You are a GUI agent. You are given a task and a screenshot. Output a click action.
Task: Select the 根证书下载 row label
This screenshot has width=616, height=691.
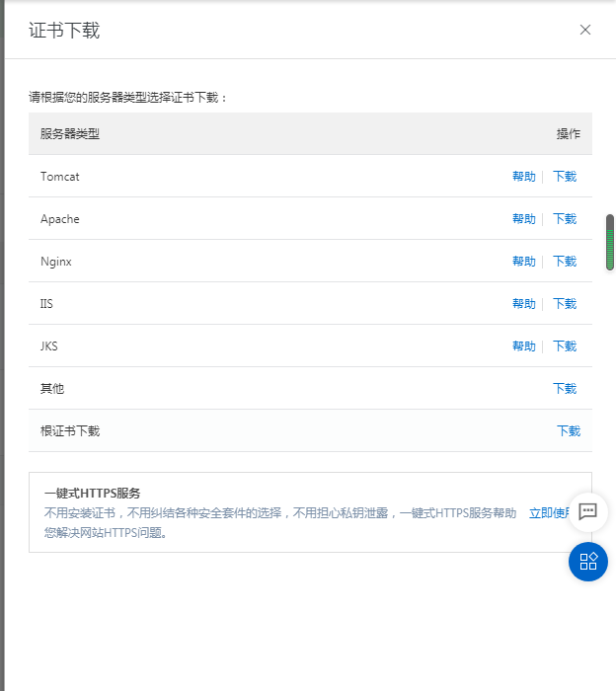click(70, 430)
